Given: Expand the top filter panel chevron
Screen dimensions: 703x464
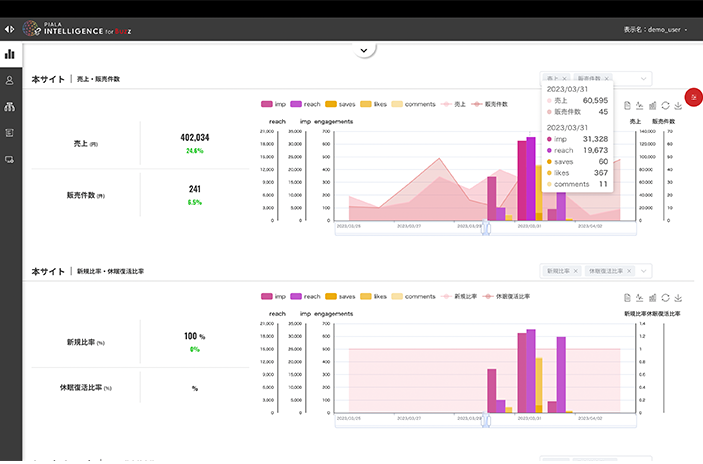Looking at the screenshot, I should point(364,50).
